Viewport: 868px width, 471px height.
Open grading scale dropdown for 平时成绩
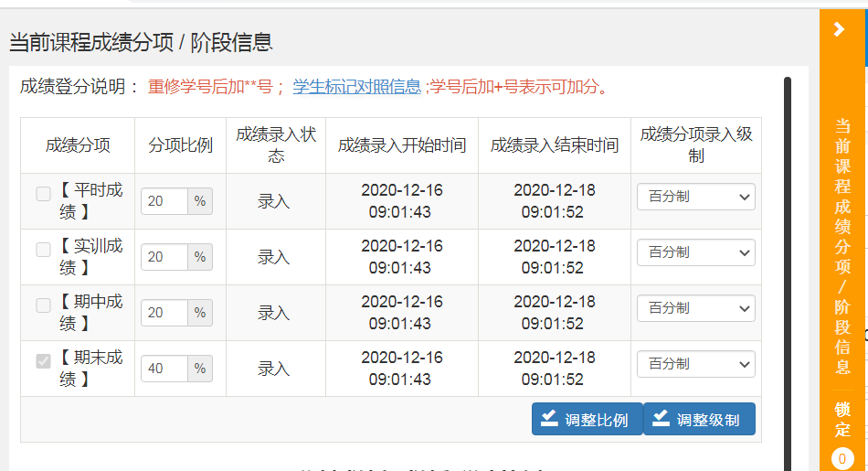pyautogui.click(x=695, y=197)
